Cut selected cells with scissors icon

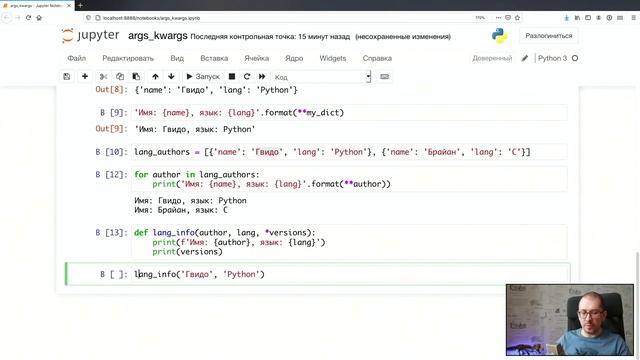103,77
